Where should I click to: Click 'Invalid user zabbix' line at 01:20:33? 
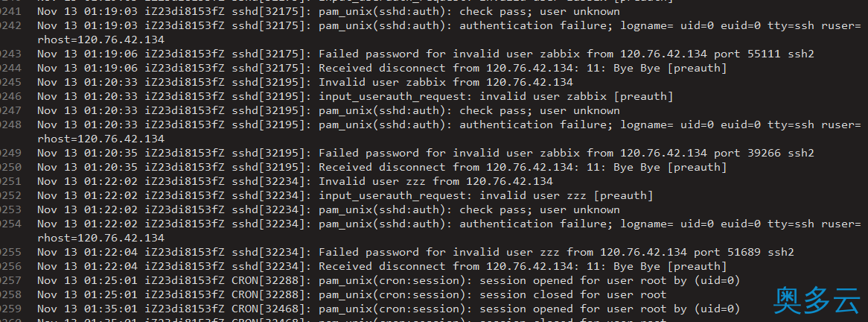(305, 82)
